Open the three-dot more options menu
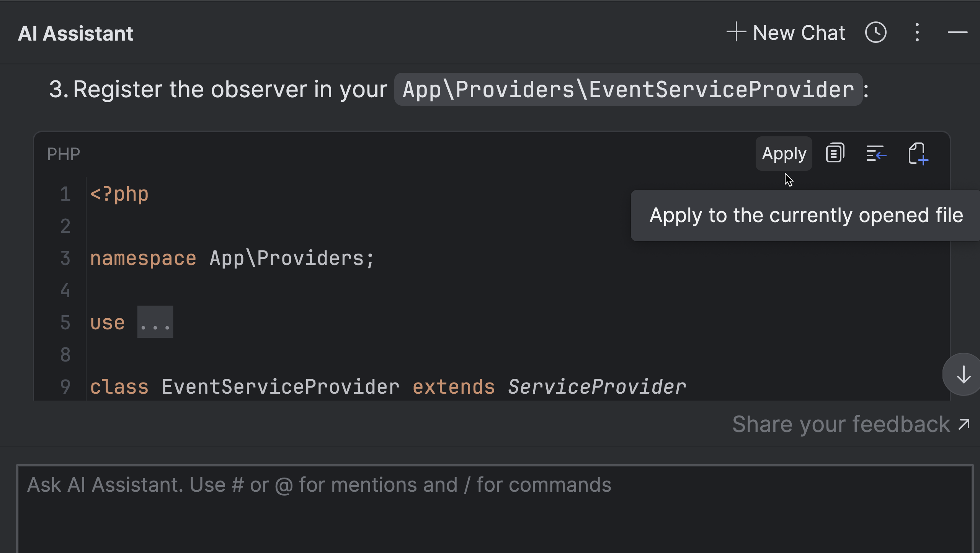The image size is (980, 553). (x=917, y=33)
